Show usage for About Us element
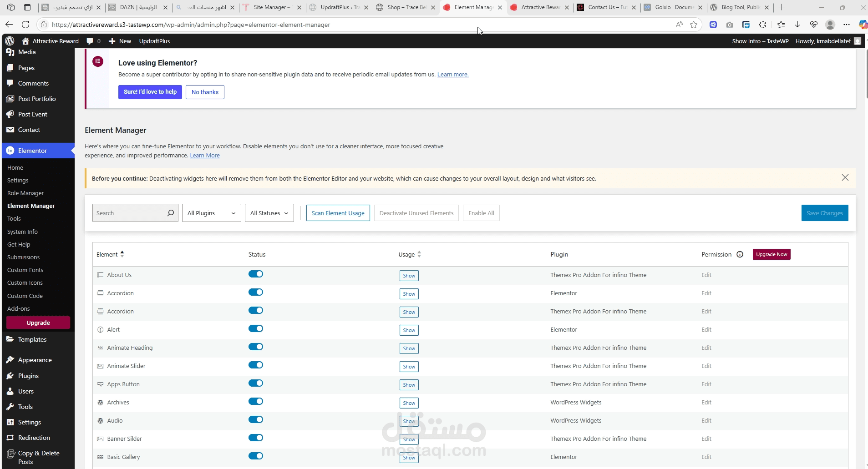Image resolution: width=868 pixels, height=469 pixels. coord(409,276)
